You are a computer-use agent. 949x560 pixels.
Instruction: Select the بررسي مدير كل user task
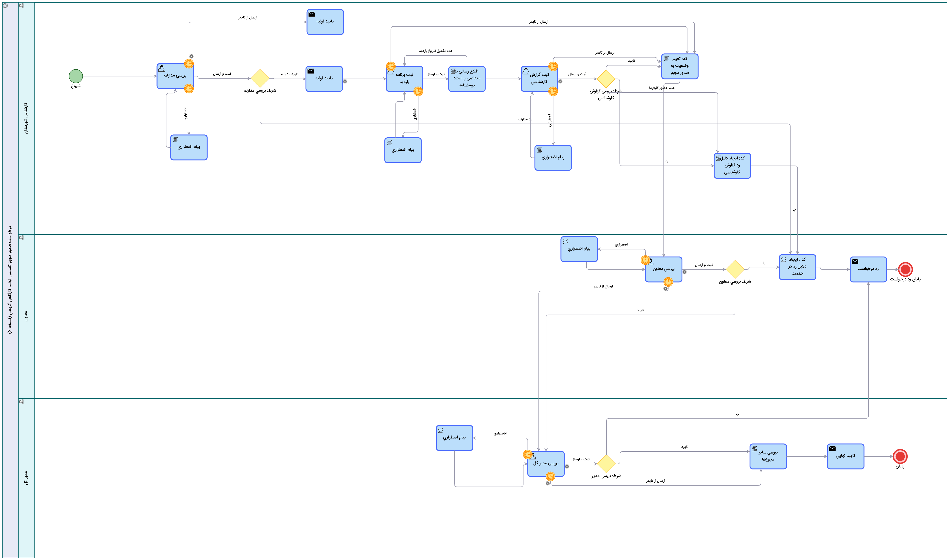coord(546,464)
